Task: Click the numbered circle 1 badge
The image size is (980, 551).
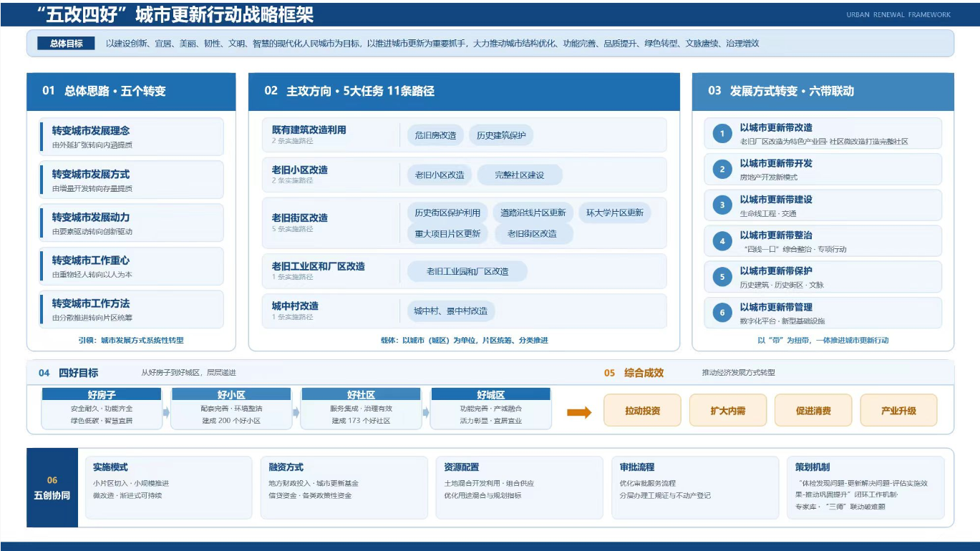Action: 722,134
